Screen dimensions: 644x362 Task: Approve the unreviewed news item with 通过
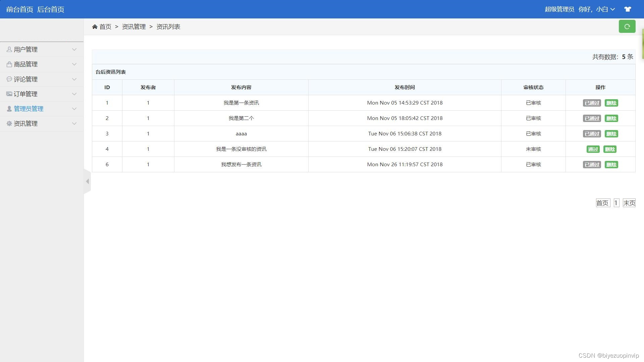click(593, 149)
